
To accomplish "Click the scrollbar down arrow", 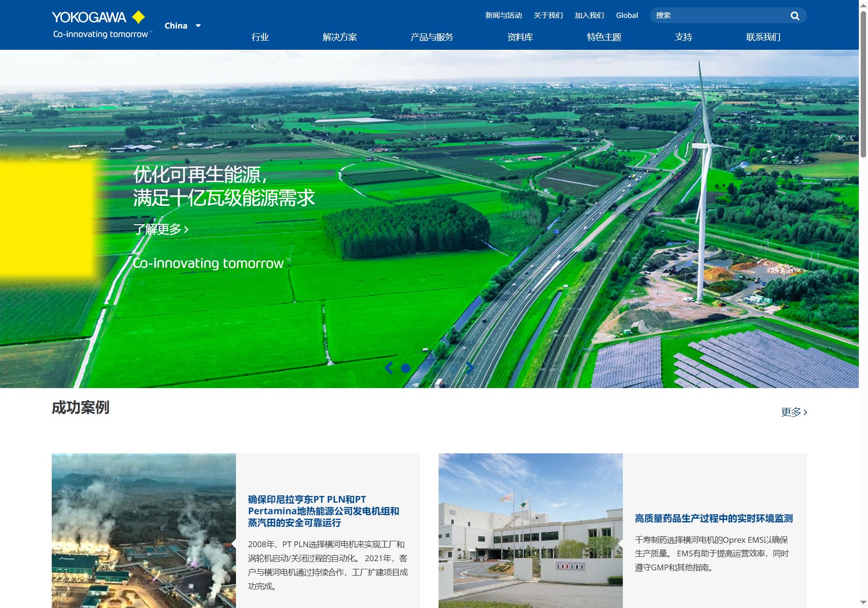I will point(863,603).
